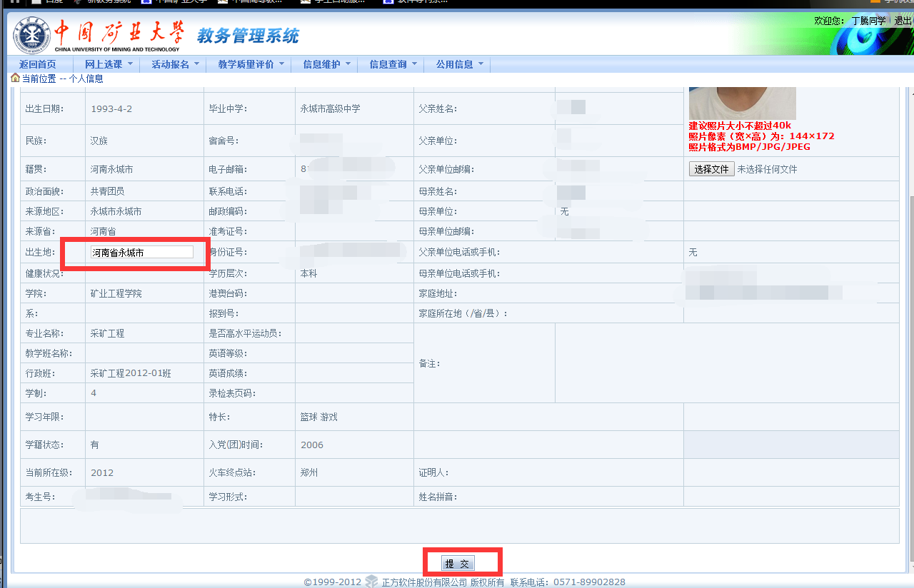914x588 pixels.
Task: Click the university emblem logo
Action: 32,36
